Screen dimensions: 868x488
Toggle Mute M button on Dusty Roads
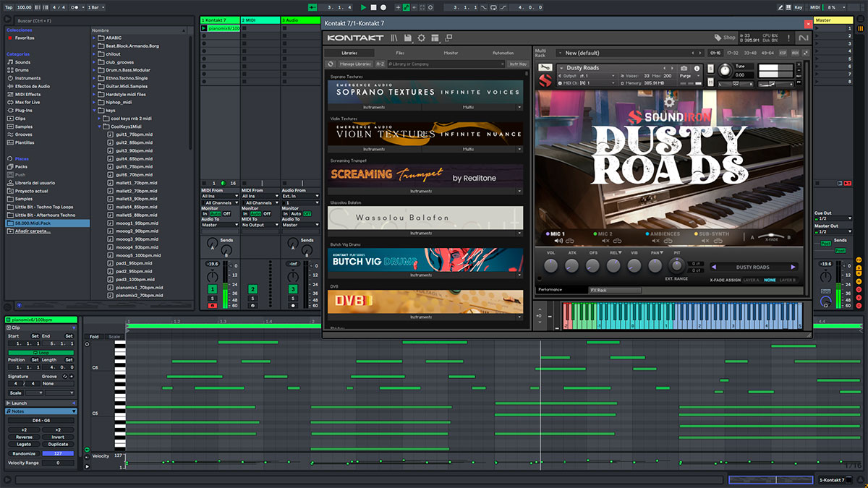click(x=711, y=82)
